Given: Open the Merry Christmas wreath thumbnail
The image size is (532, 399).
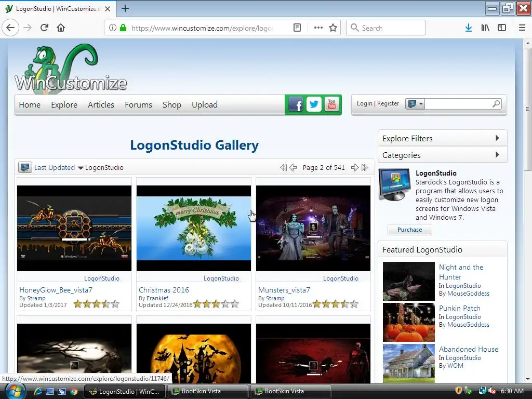Looking at the screenshot, I should tap(194, 229).
